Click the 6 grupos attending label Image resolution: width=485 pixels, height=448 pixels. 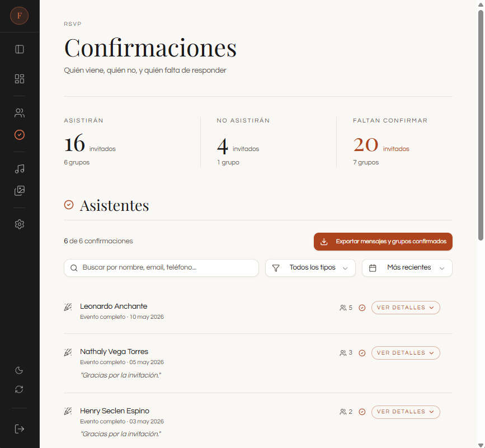point(77,162)
